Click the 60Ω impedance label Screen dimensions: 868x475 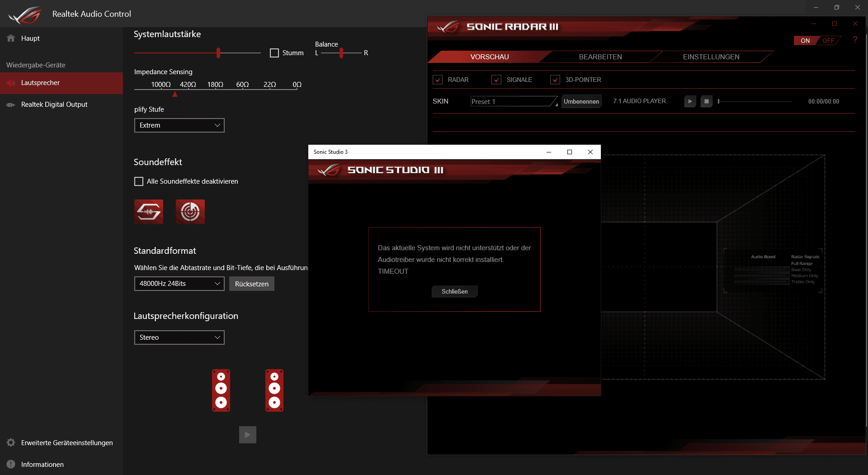pyautogui.click(x=242, y=85)
